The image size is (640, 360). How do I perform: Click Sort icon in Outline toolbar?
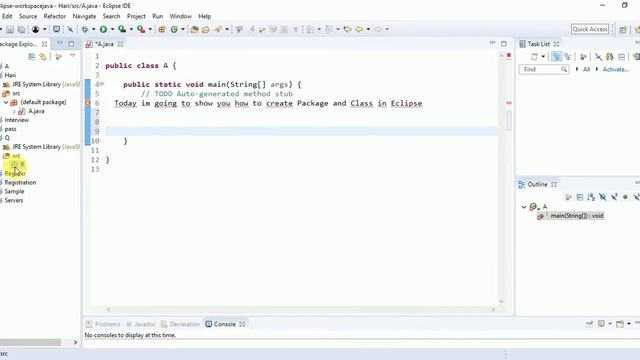tap(591, 197)
